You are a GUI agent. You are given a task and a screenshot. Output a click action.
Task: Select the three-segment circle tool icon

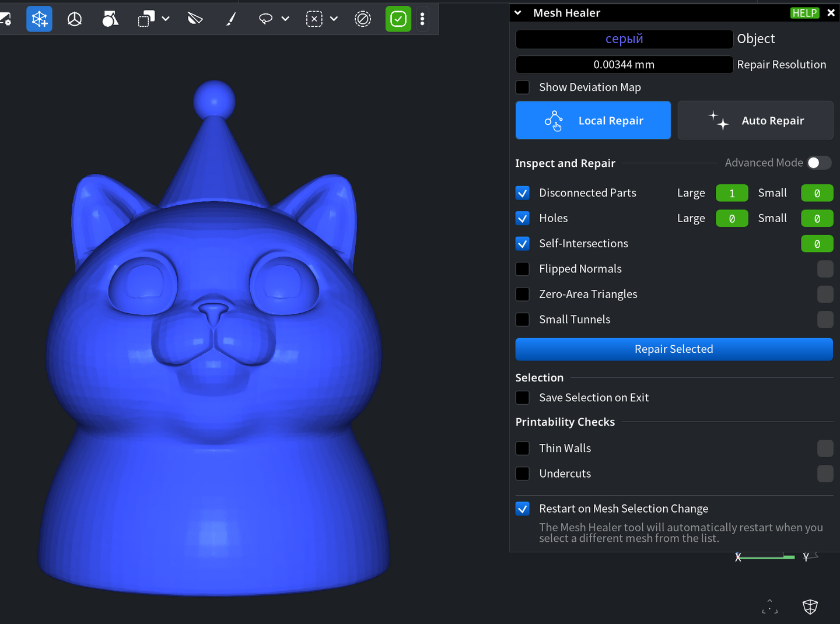pyautogui.click(x=75, y=19)
